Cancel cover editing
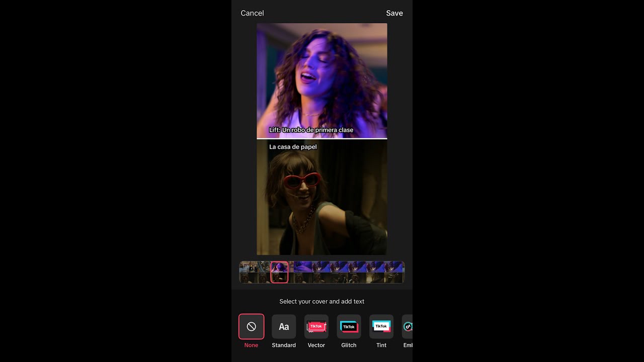The image size is (644, 362). tap(252, 13)
